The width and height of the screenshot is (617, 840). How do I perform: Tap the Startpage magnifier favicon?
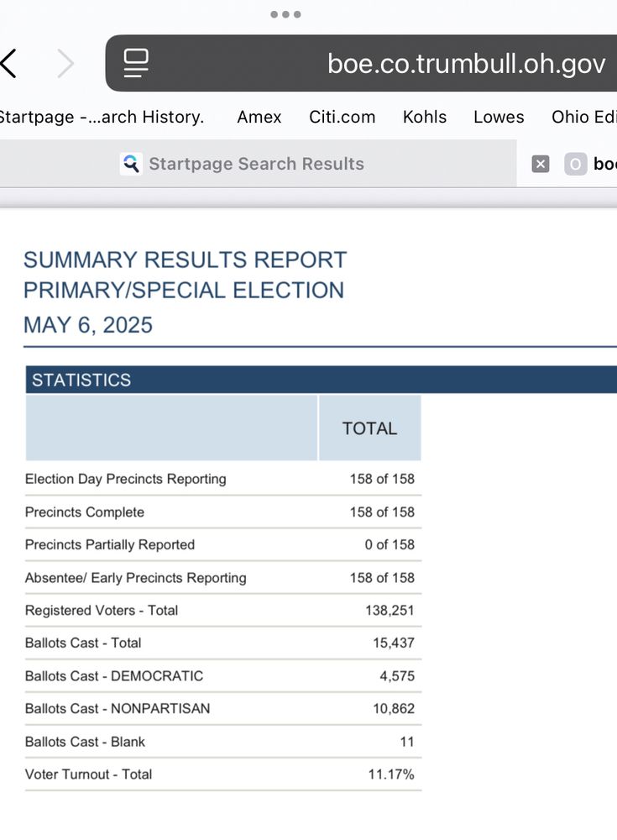point(131,164)
